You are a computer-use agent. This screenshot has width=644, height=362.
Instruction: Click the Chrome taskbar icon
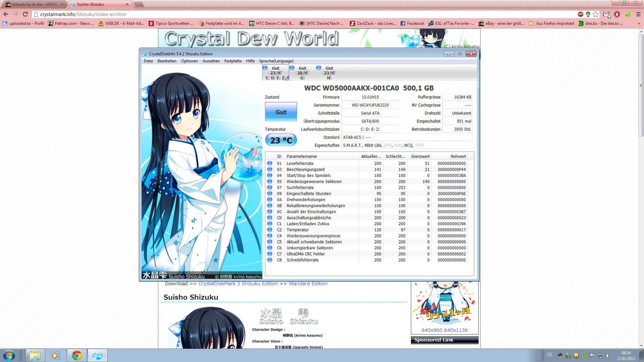tap(77, 355)
